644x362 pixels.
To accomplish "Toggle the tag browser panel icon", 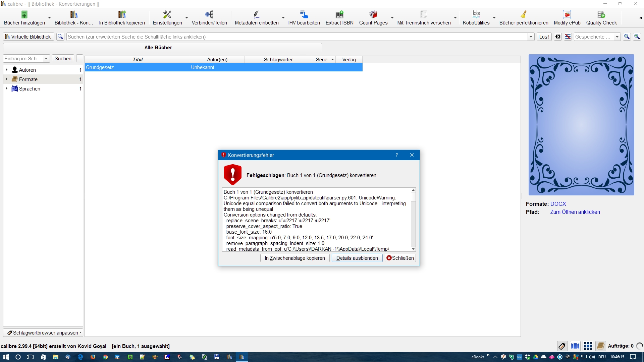I will 562,346.
